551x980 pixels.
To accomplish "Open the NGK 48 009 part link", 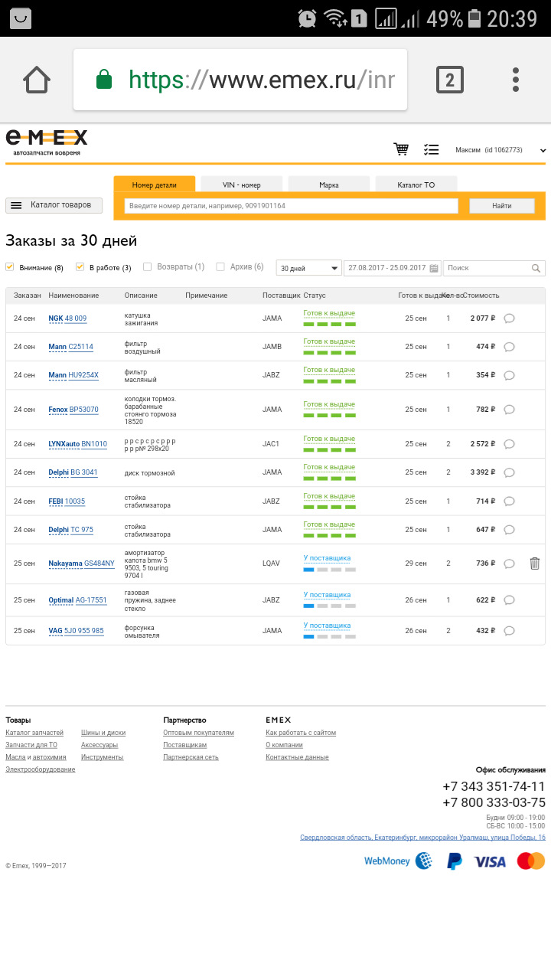I will point(67,318).
